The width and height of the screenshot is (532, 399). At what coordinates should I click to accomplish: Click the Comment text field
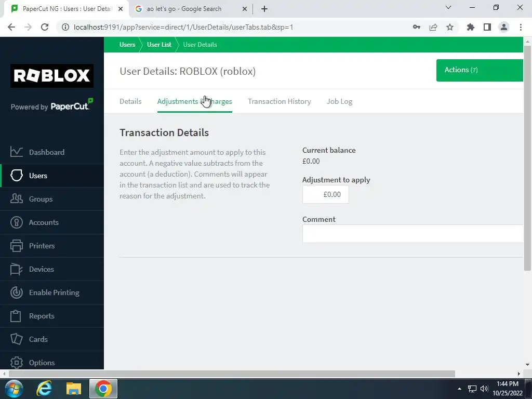[413, 234]
